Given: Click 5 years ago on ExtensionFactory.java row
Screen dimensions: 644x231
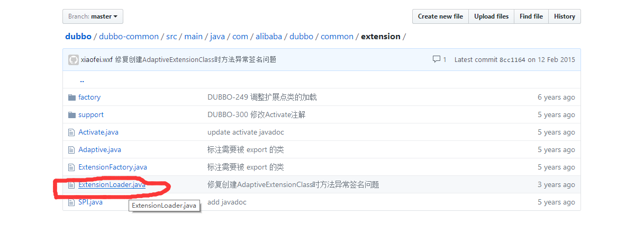Looking at the screenshot, I should 556,167.
